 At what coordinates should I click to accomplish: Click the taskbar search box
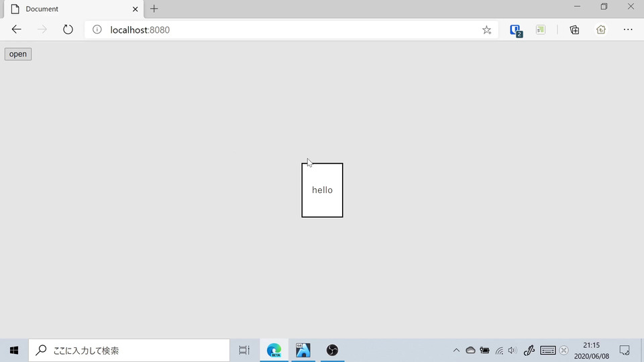point(129,351)
